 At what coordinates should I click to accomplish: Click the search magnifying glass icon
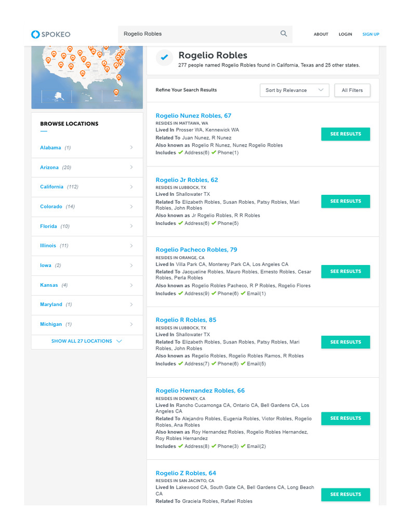pyautogui.click(x=284, y=34)
